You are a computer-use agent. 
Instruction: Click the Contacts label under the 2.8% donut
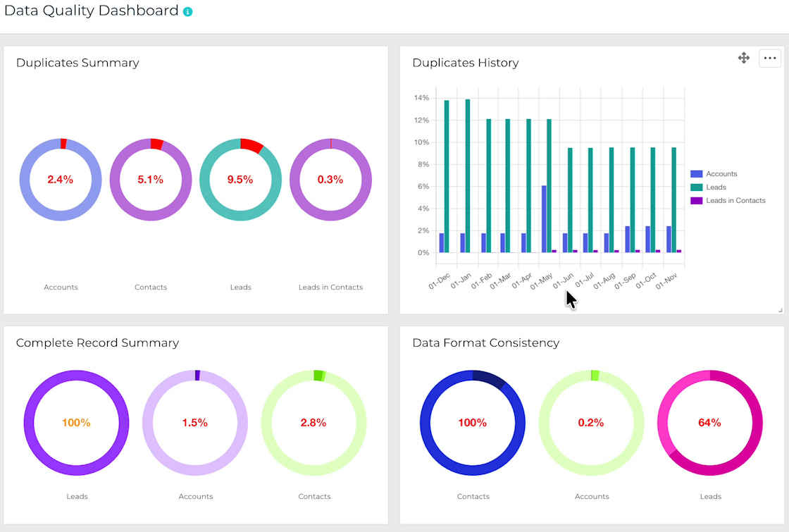tap(314, 496)
